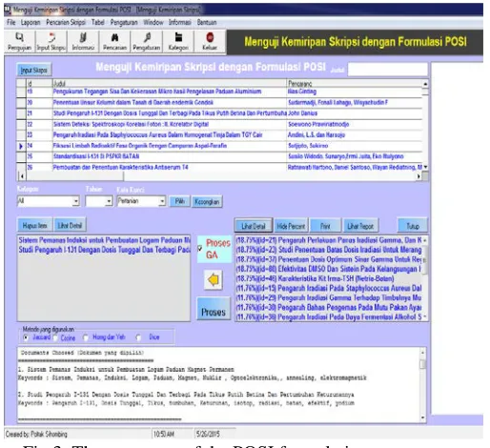This screenshot has width=490, height=448.
Task: Open the Bantuan menu
Action: (207, 22)
